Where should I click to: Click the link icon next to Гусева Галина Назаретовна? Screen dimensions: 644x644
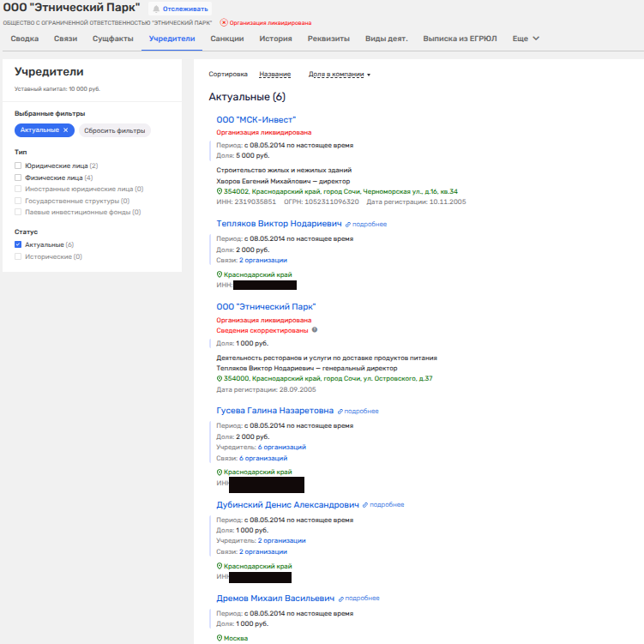(x=340, y=411)
